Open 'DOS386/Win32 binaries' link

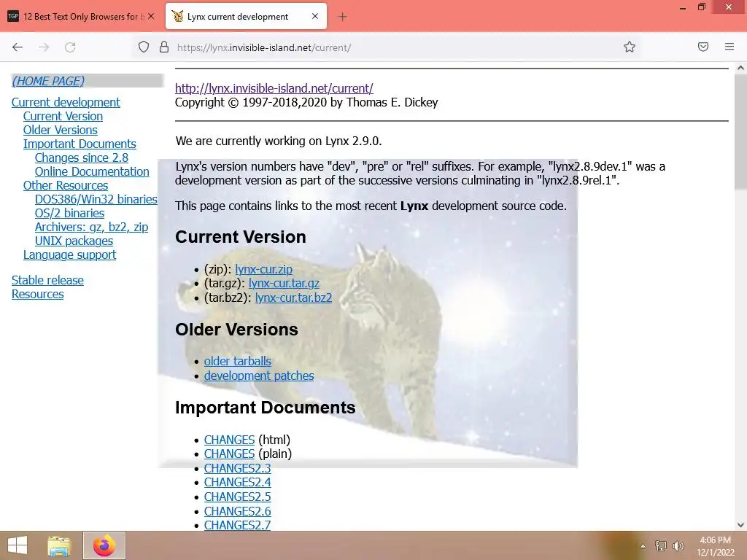click(96, 199)
